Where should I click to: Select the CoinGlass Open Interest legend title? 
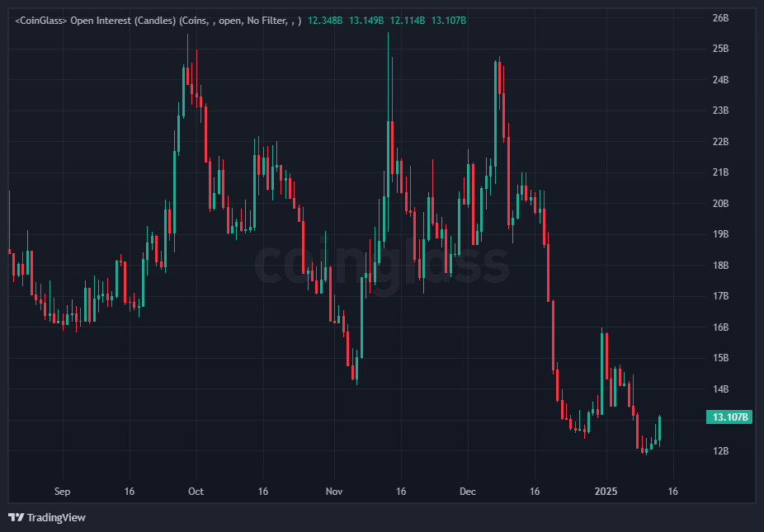coord(83,18)
